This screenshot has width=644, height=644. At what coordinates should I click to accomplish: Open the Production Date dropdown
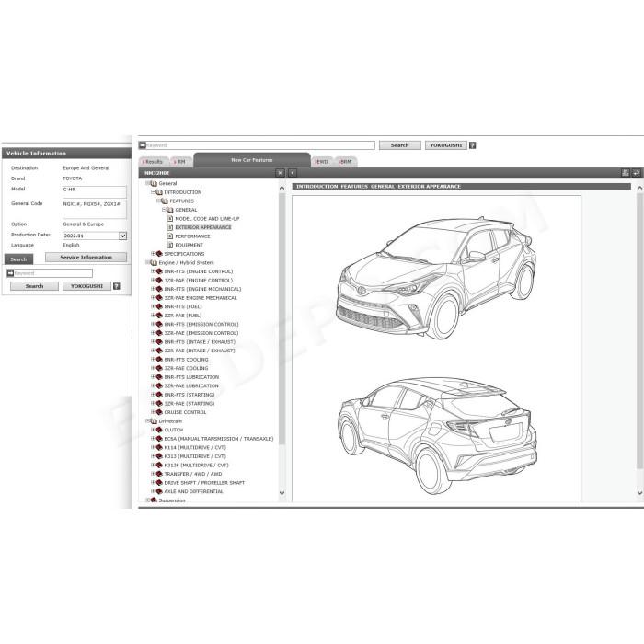[x=122, y=236]
